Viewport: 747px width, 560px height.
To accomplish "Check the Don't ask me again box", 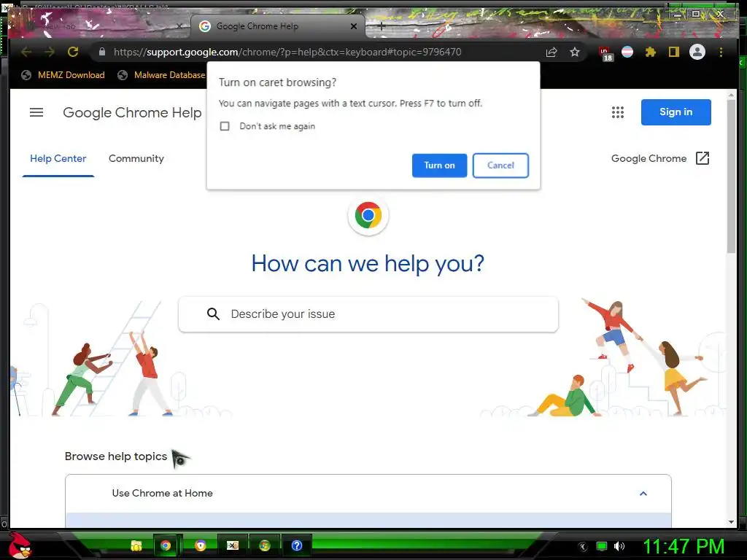I will point(225,126).
